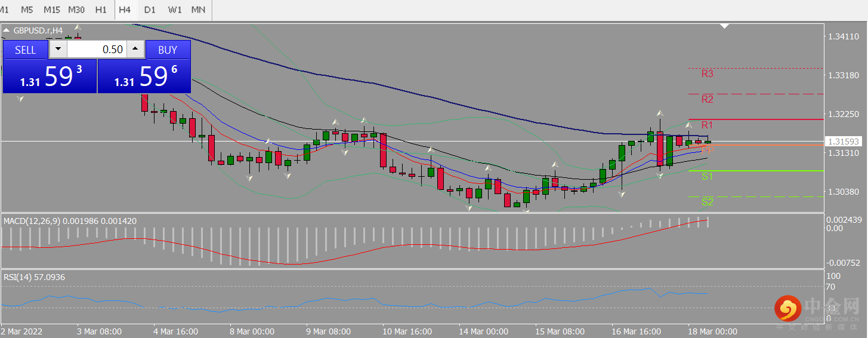The width and height of the screenshot is (868, 338).
Task: Switch chart to M1 timeframe
Action: [x=5, y=10]
